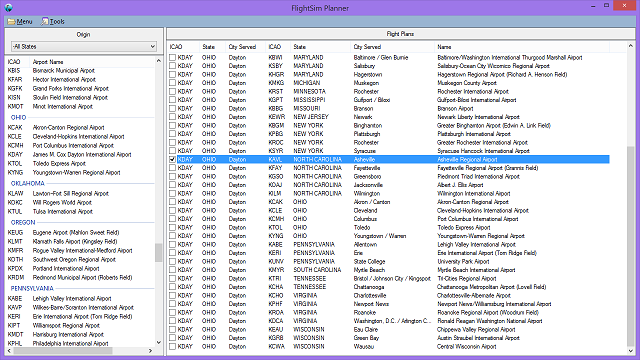640x360 pixels.
Task: Collapse the OHIO group in origin list
Action: pyautogui.click(x=18, y=118)
